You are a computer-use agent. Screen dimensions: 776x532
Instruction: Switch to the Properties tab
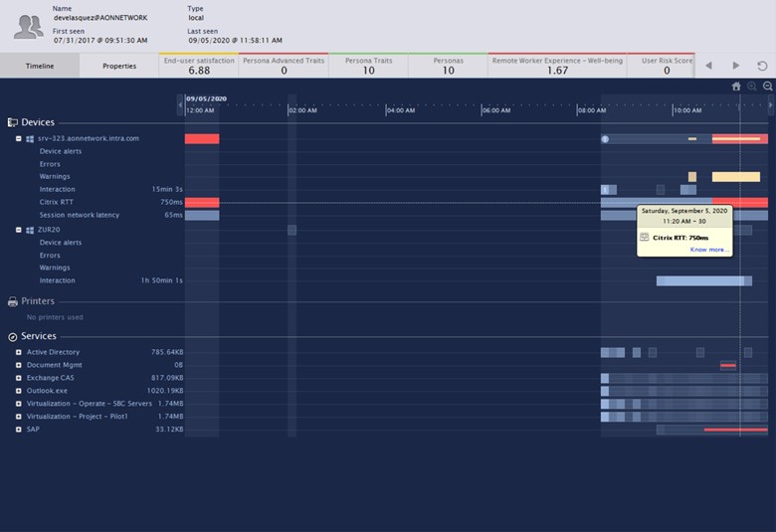(119, 66)
